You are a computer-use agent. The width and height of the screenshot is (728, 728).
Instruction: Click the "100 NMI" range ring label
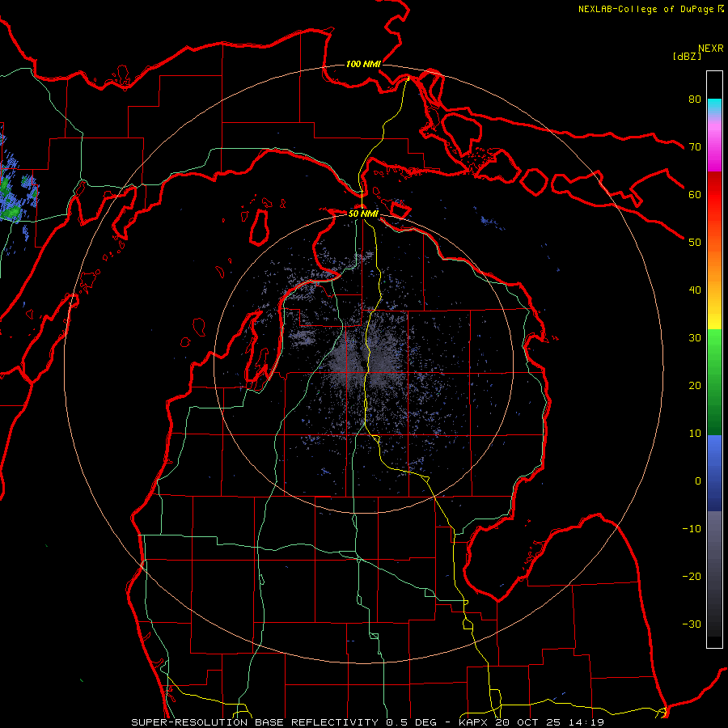point(363,64)
